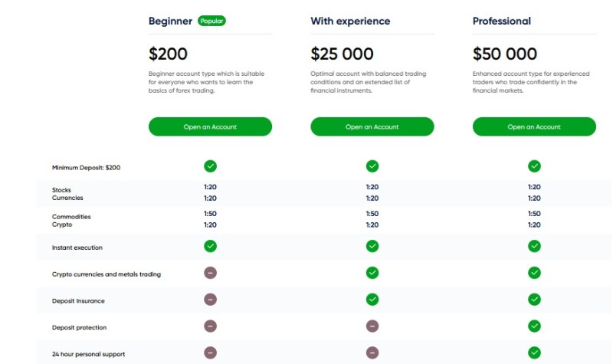
Task: Click Professional's Commodities 1:50 leverage value
Action: (534, 214)
